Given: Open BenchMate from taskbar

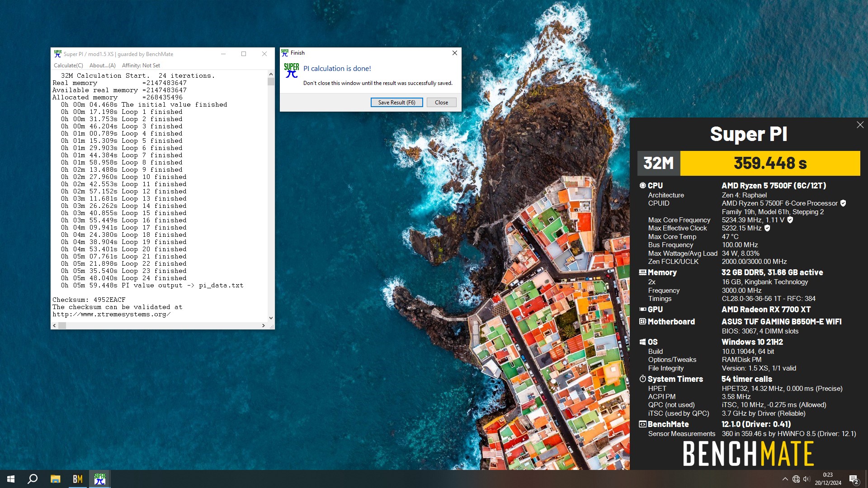Looking at the screenshot, I should coord(78,479).
